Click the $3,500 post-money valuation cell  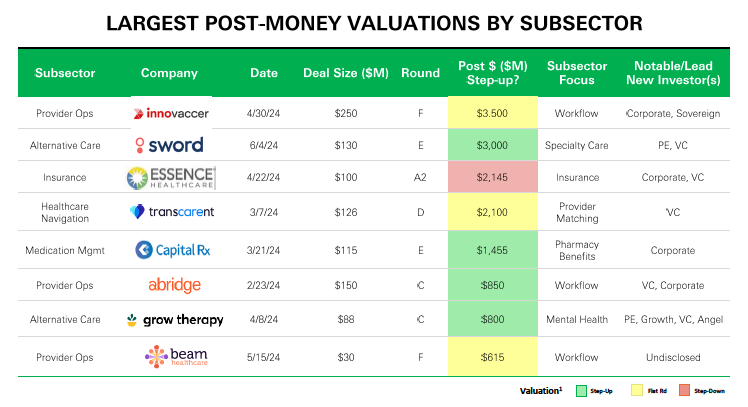[493, 114]
